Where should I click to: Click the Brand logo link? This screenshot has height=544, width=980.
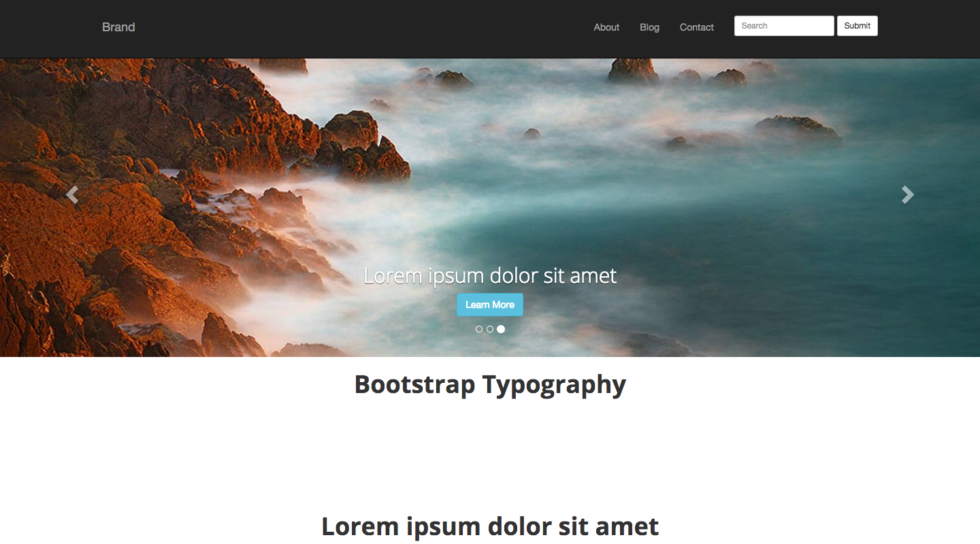[x=118, y=27]
